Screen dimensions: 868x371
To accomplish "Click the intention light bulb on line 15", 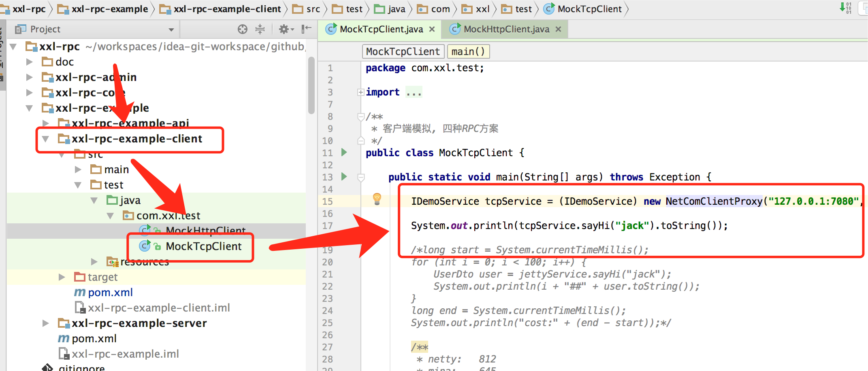I will click(377, 199).
